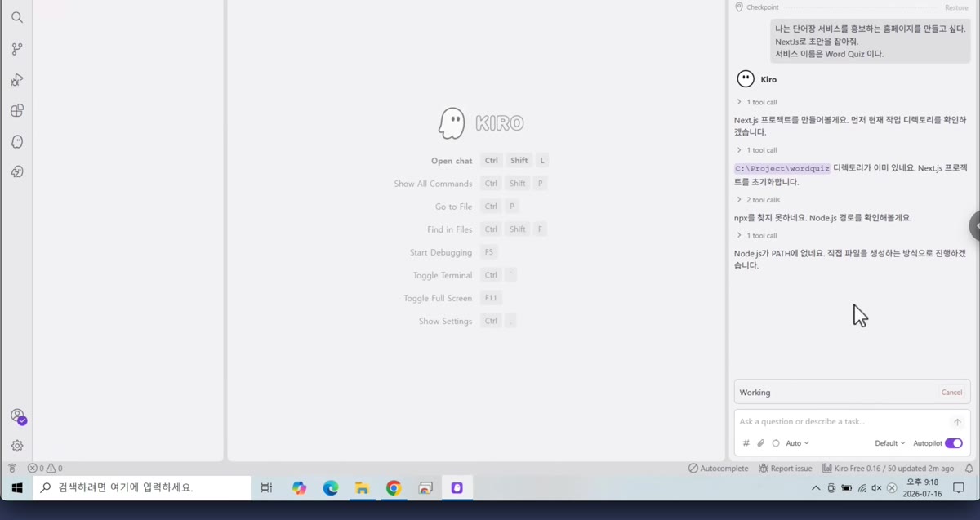Click the muted volume tray icon
This screenshot has width=980, height=520.
coord(876,488)
